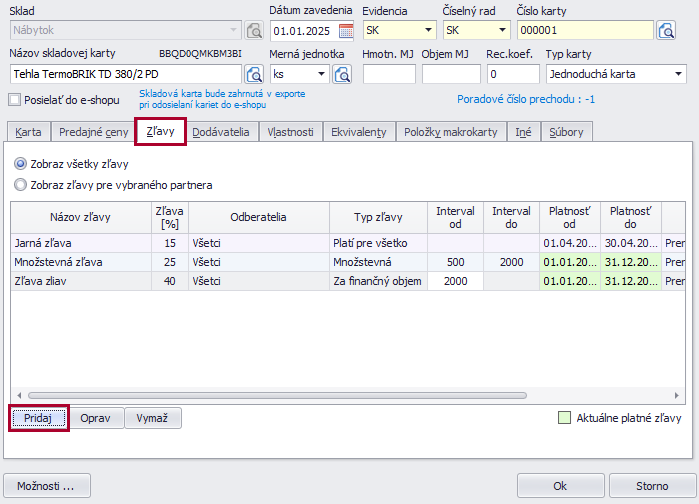Click Interval od cell 500

[x=455, y=262]
